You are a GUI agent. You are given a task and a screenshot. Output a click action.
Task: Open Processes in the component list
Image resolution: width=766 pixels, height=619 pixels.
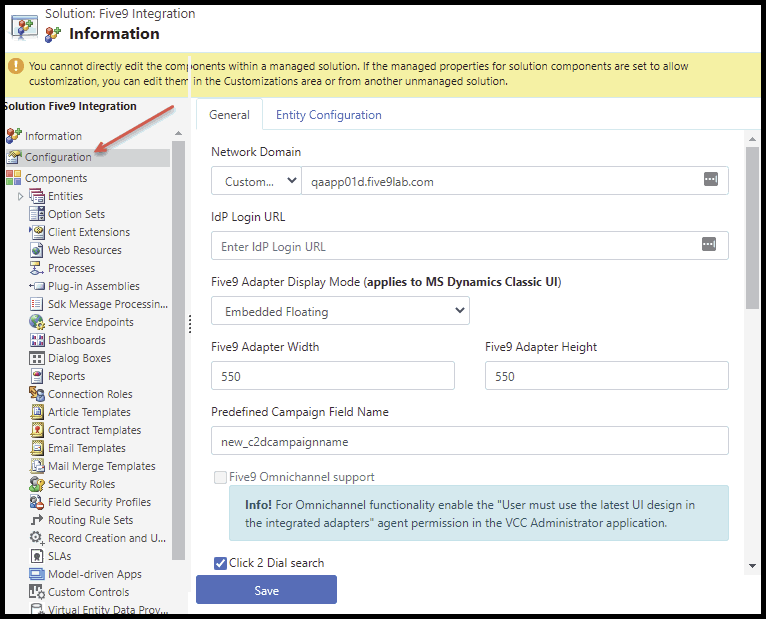[71, 268]
